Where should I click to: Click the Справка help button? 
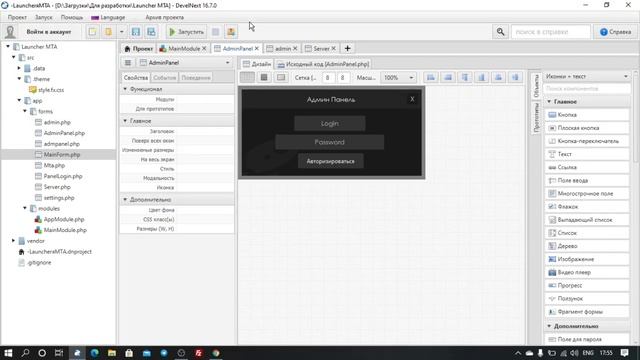point(615,32)
